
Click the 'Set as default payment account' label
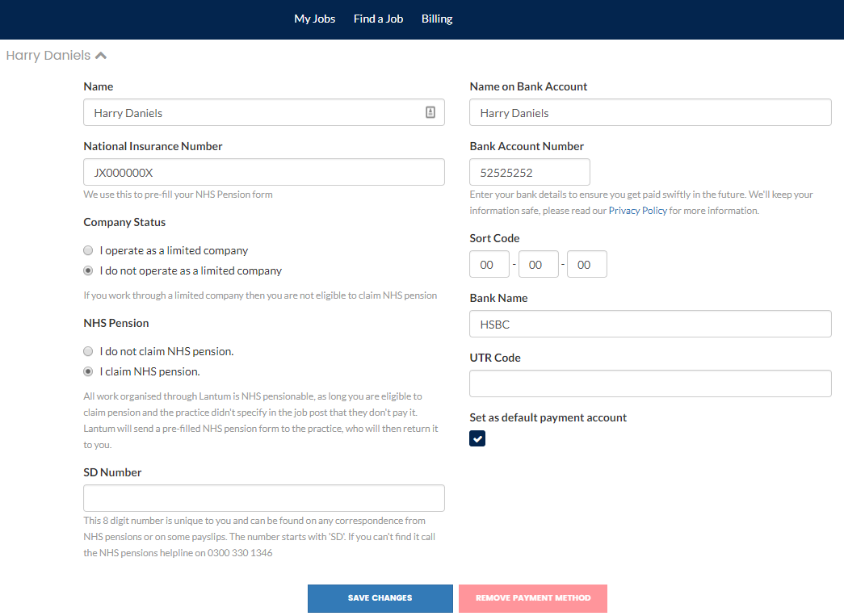click(548, 417)
